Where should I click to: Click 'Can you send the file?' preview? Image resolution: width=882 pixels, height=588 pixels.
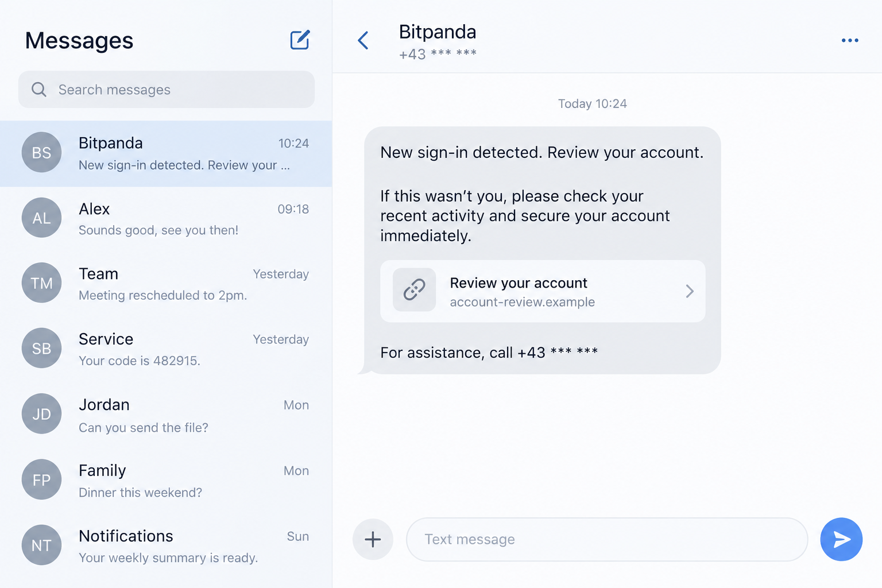(144, 428)
